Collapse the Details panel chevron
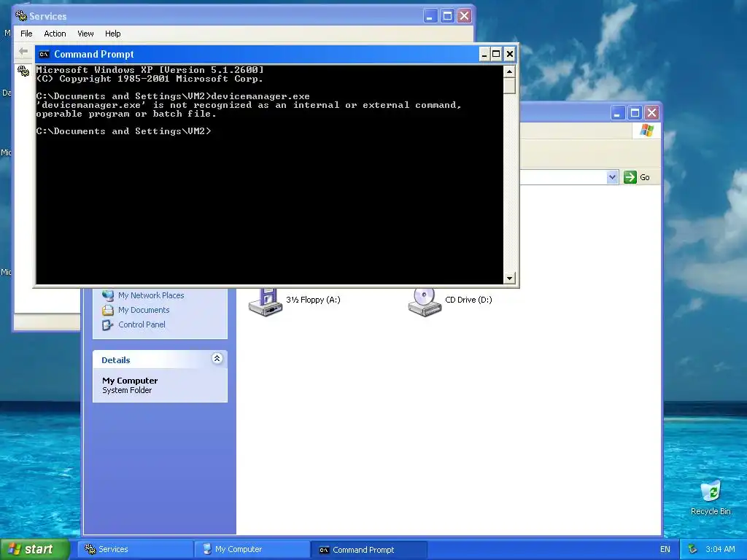 coord(217,359)
